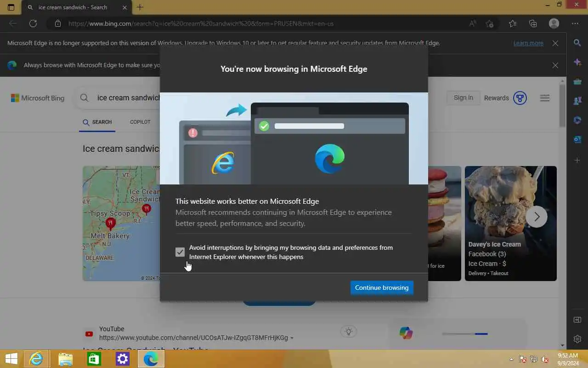The image size is (588, 368).
Task: Click the Microsoft Edge taskbar icon
Action: pos(151,359)
